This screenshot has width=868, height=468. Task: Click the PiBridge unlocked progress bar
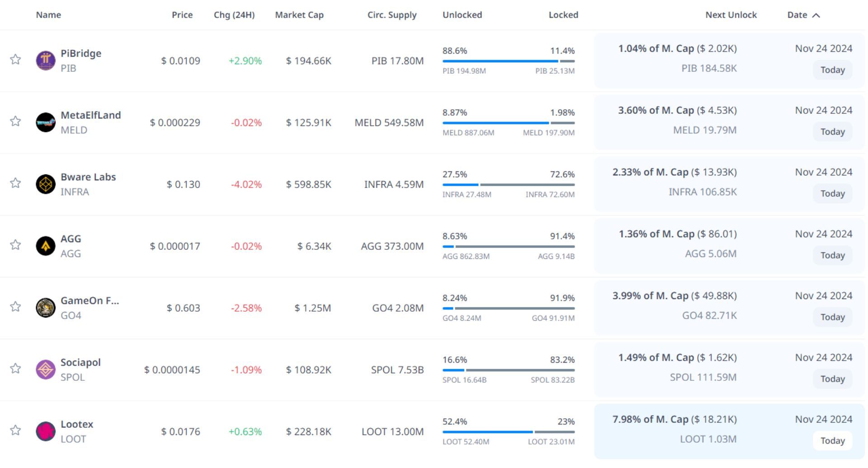tap(500, 61)
